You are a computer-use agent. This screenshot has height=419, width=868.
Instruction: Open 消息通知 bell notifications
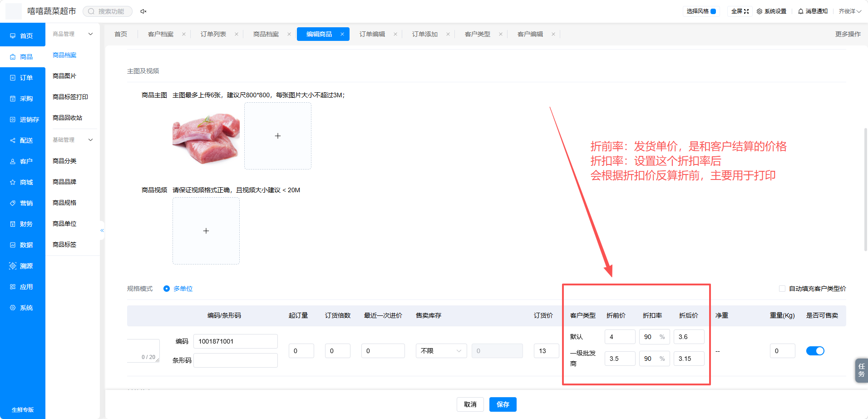pyautogui.click(x=813, y=11)
